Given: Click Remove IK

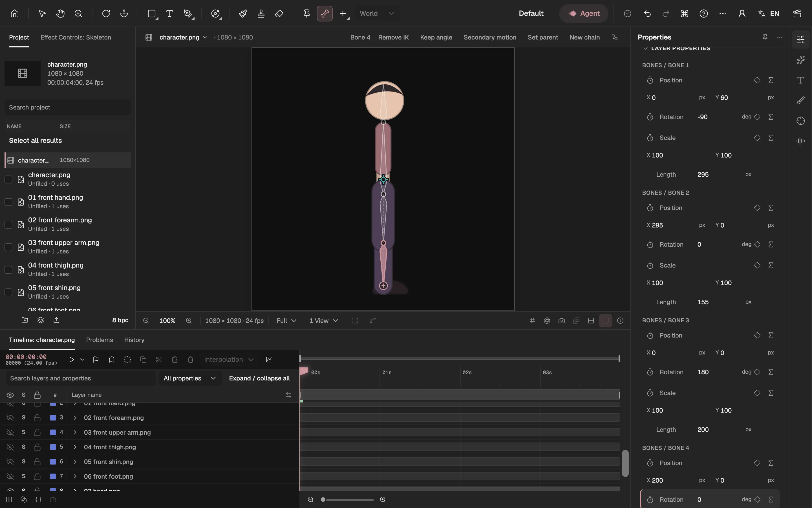Looking at the screenshot, I should pyautogui.click(x=393, y=37).
